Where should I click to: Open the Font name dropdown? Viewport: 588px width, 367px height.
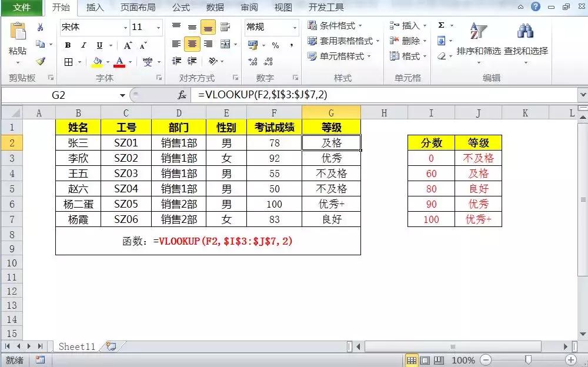click(125, 27)
